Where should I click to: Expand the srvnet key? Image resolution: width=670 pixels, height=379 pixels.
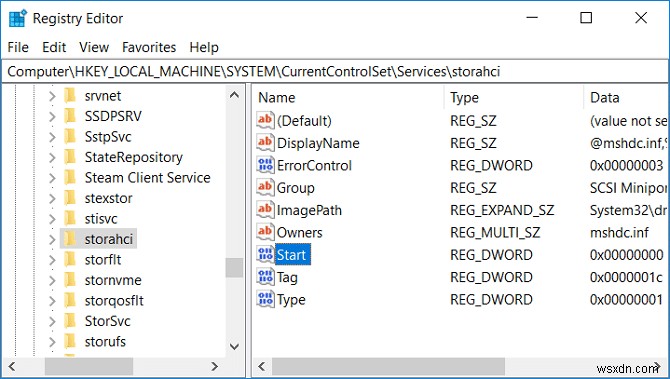[x=52, y=96]
